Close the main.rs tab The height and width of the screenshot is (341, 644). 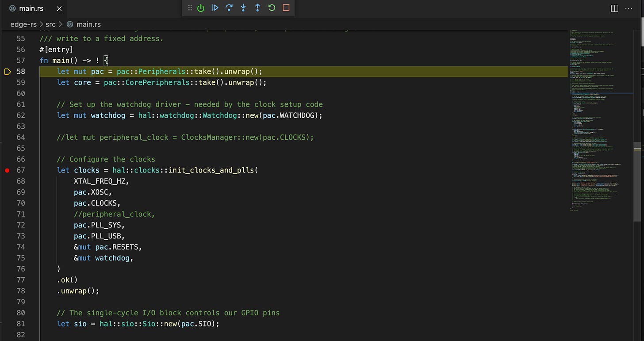tap(59, 8)
